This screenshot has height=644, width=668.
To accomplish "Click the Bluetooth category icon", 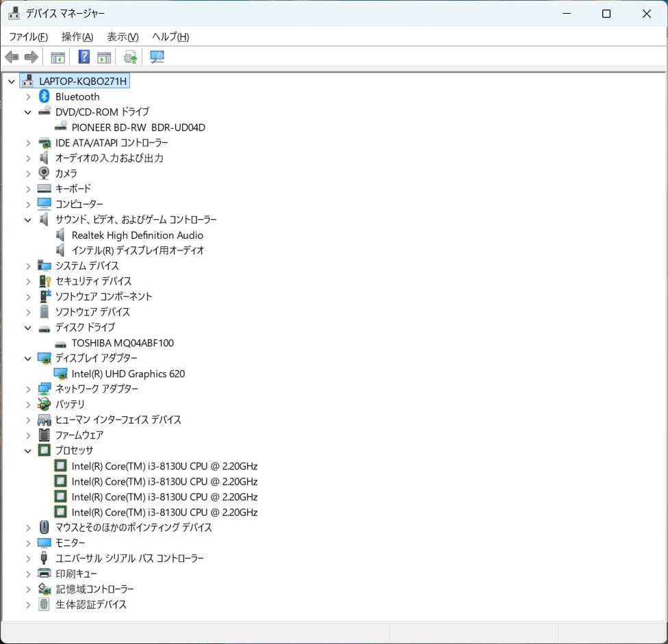I will click(x=44, y=96).
